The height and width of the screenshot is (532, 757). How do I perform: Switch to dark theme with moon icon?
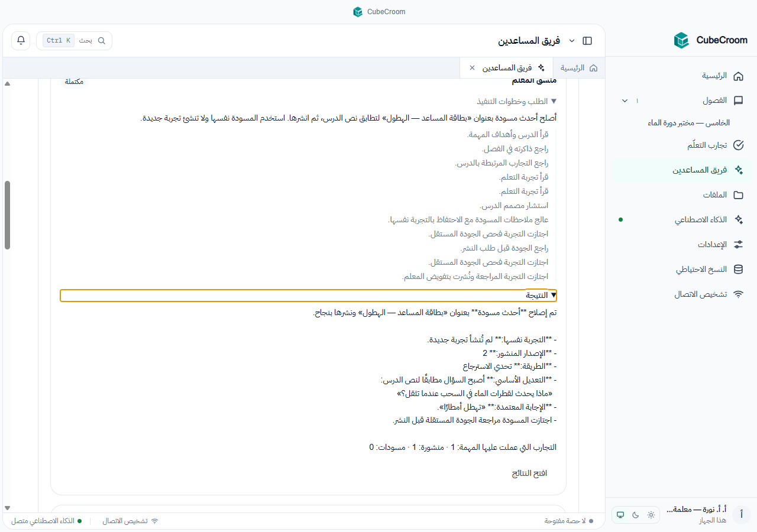coord(636,515)
